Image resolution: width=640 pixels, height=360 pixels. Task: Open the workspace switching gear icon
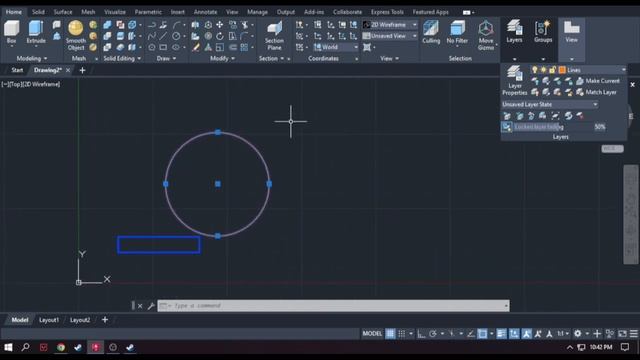pos(578,334)
